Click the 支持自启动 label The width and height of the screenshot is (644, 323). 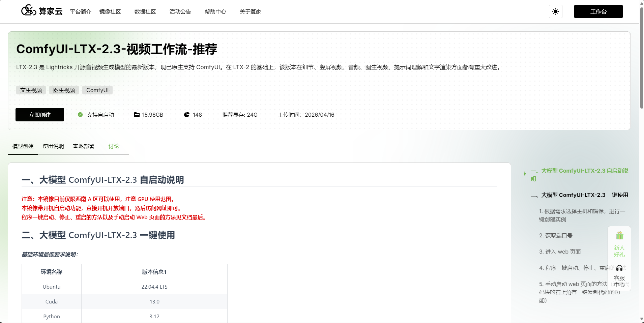click(100, 115)
